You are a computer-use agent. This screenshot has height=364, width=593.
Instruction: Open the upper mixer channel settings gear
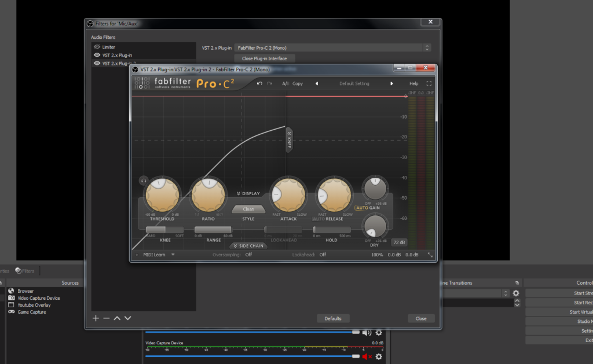(379, 333)
